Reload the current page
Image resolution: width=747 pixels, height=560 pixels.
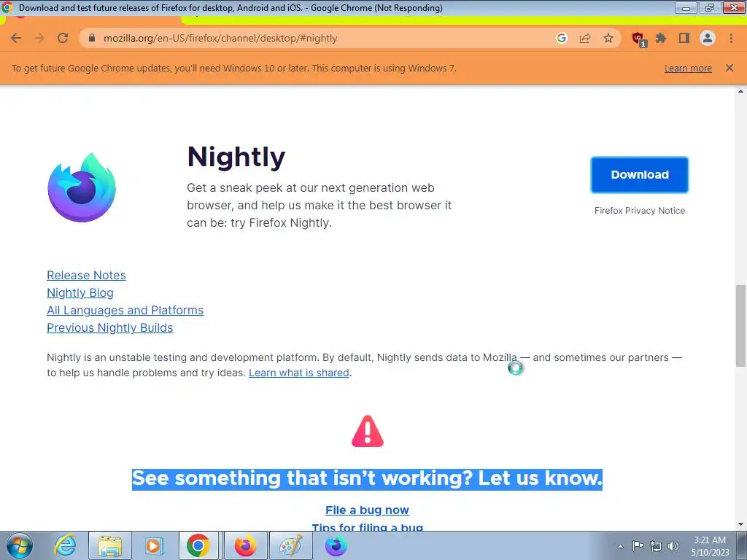[x=63, y=38]
